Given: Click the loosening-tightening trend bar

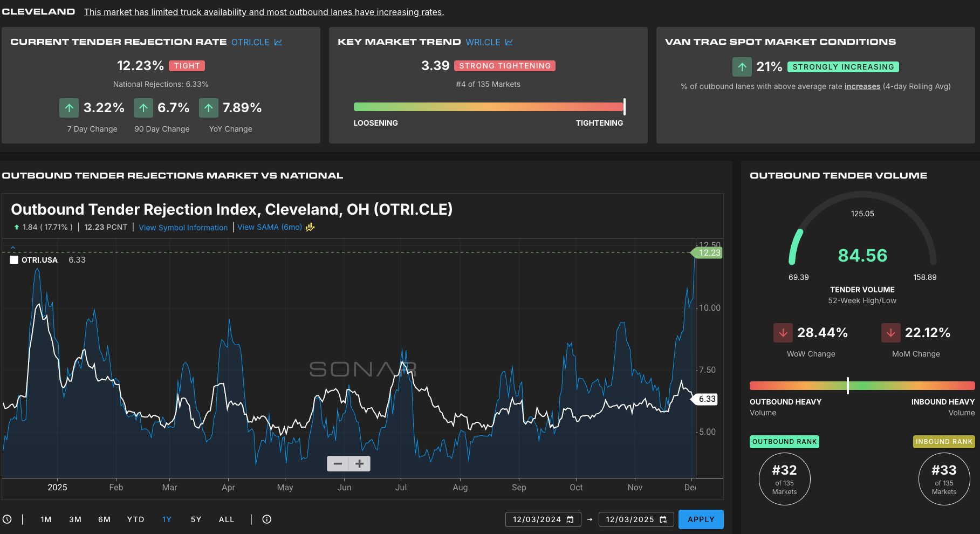Looking at the screenshot, I should [x=489, y=107].
